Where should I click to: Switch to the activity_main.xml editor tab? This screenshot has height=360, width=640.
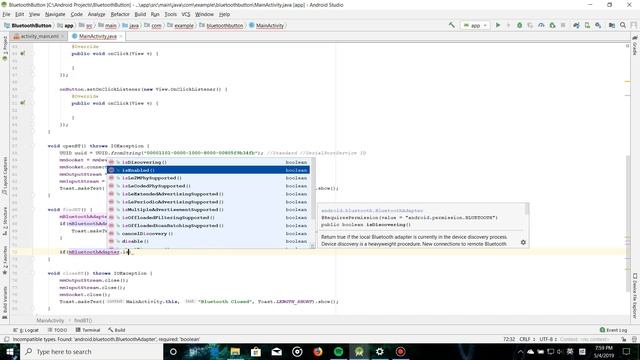pyautogui.click(x=40, y=36)
